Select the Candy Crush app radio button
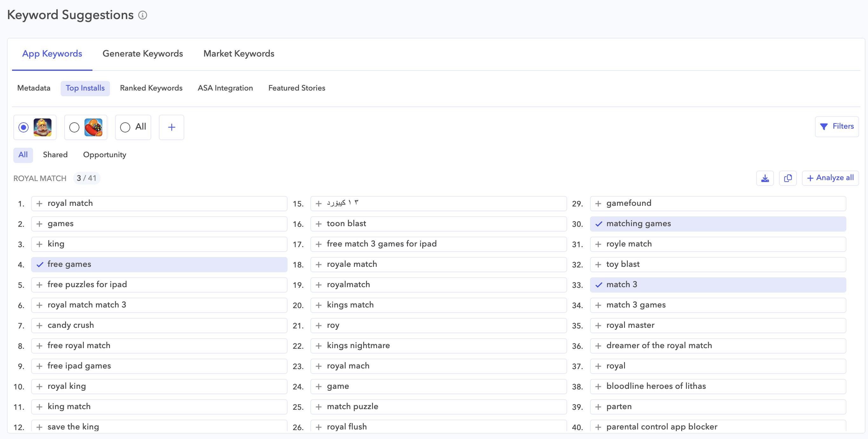Image resolution: width=868 pixels, height=439 pixels. point(74,127)
